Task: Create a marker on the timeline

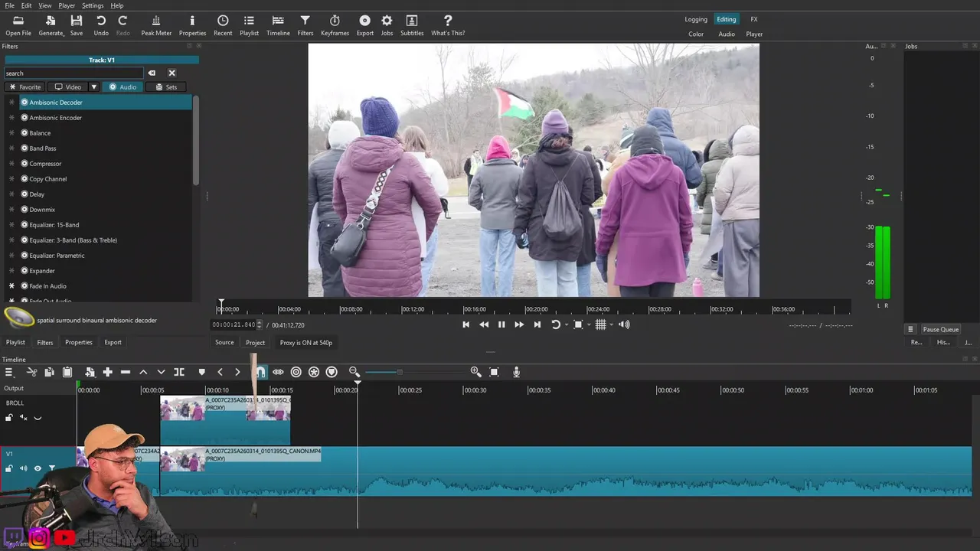Action: (x=202, y=372)
